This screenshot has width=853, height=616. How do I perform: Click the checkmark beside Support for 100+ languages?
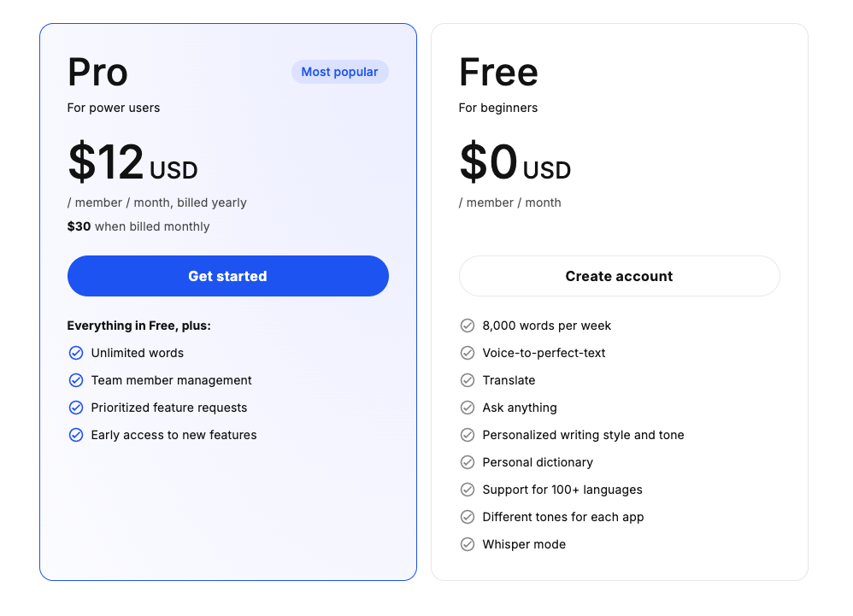[468, 490]
